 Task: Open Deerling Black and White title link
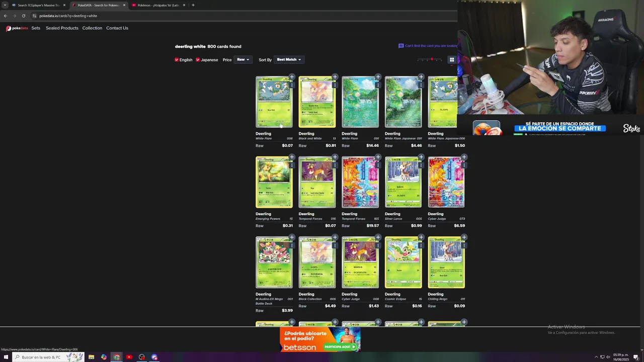[306, 134]
